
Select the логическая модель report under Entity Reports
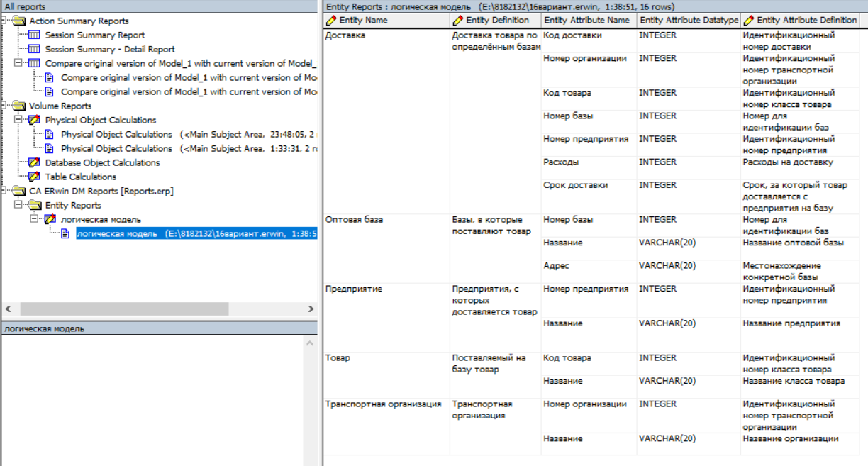pyautogui.click(x=101, y=219)
